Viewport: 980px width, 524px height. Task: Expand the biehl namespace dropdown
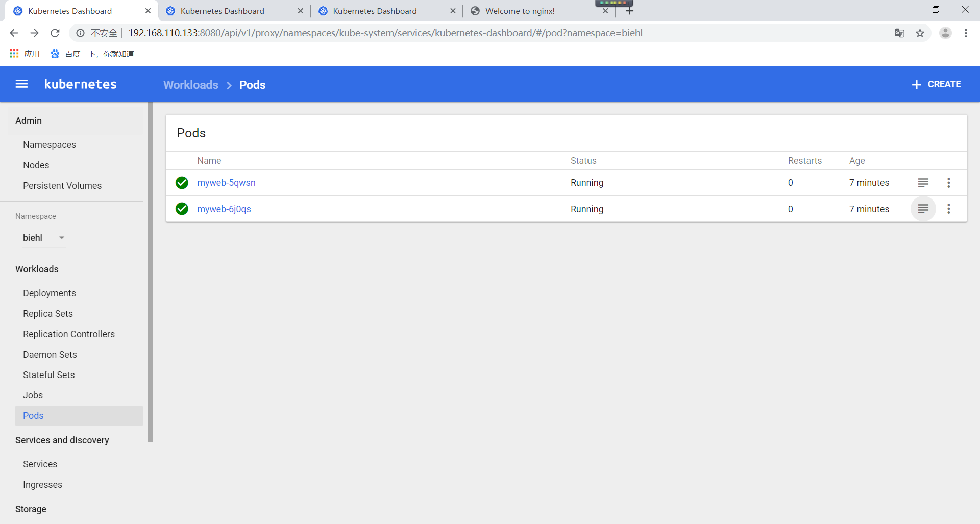pos(44,238)
